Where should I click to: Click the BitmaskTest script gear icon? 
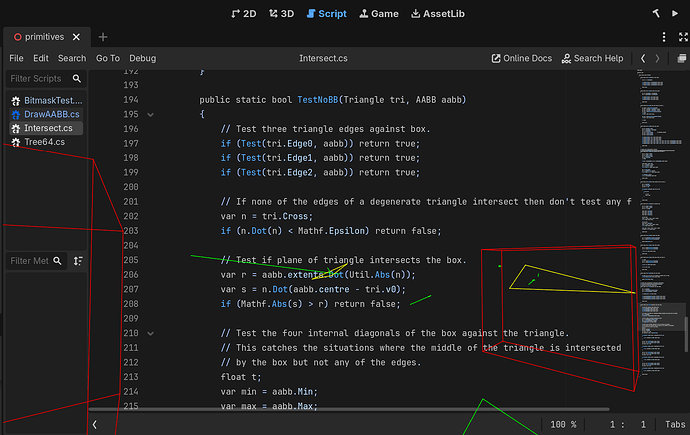click(16, 101)
